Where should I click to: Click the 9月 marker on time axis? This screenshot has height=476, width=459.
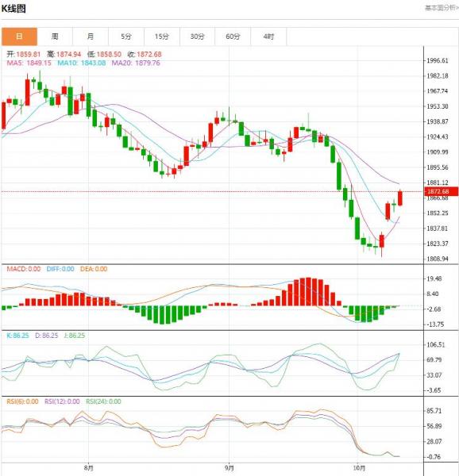(229, 468)
